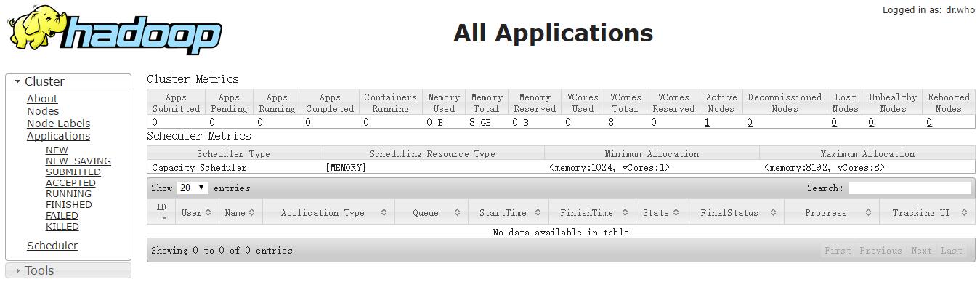Filter applications by NEW state

coord(57,150)
